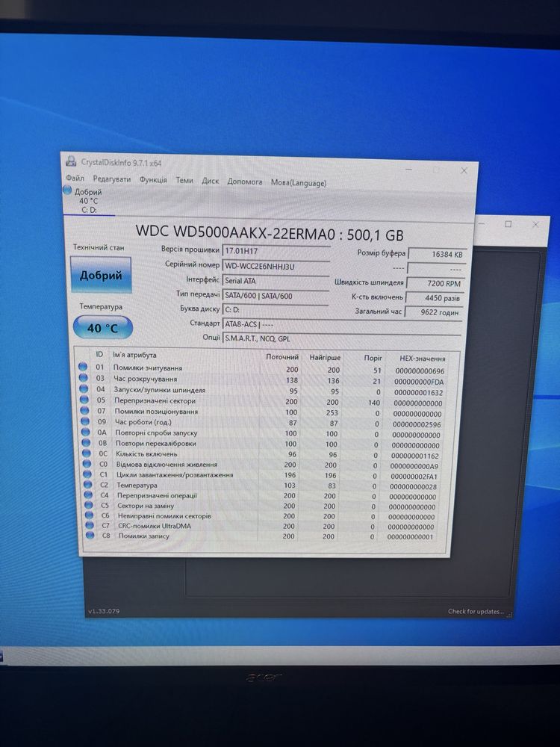This screenshot has width=560, height=747.
Task: Open the Мова(Language) menu
Action: [299, 182]
